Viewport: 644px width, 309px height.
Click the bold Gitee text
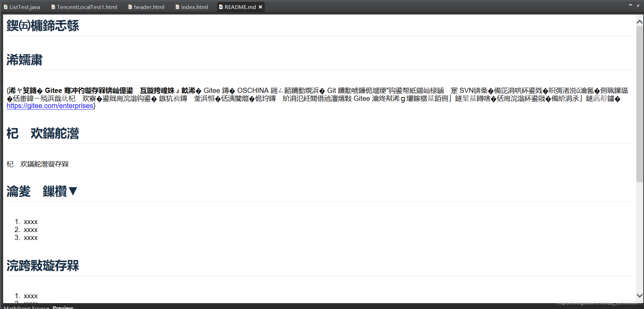click(53, 90)
